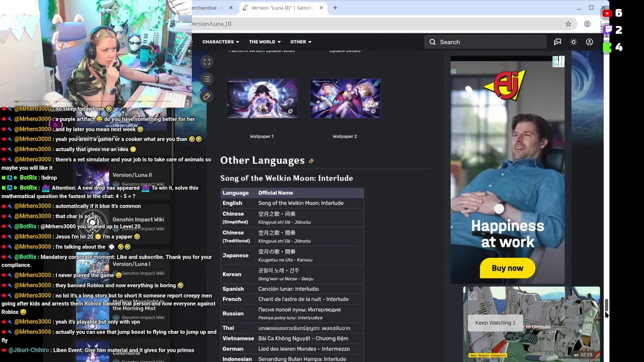Click the name Canción lunar: Interludio
Image resolution: width=644 pixels, height=362 pixels.
click(288, 289)
